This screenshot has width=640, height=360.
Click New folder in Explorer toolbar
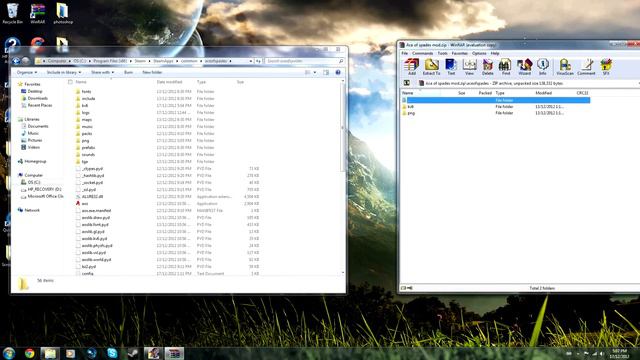point(152,72)
